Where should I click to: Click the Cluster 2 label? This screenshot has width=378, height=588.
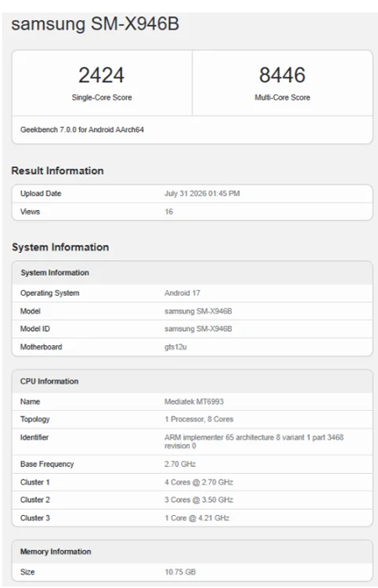coord(35,500)
